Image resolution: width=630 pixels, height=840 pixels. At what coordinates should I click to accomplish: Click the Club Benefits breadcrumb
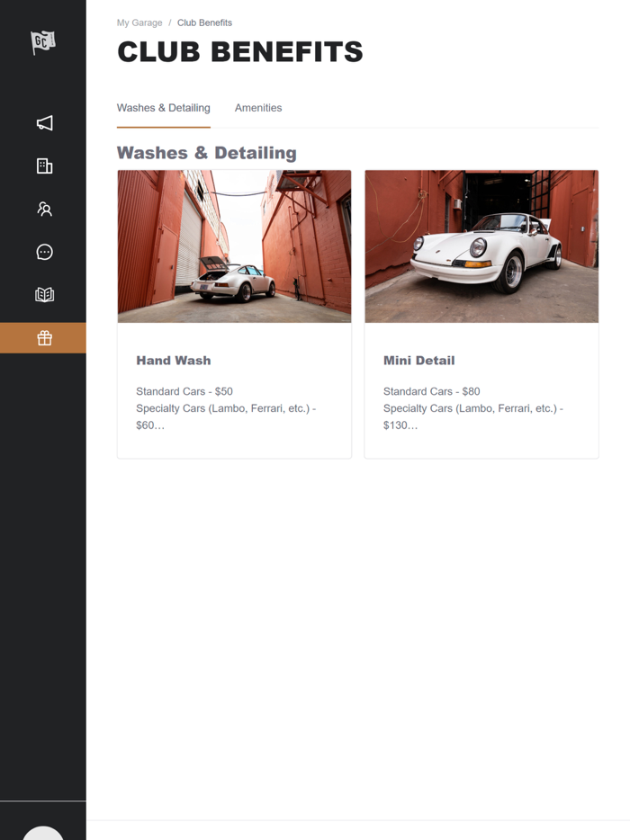tap(205, 22)
